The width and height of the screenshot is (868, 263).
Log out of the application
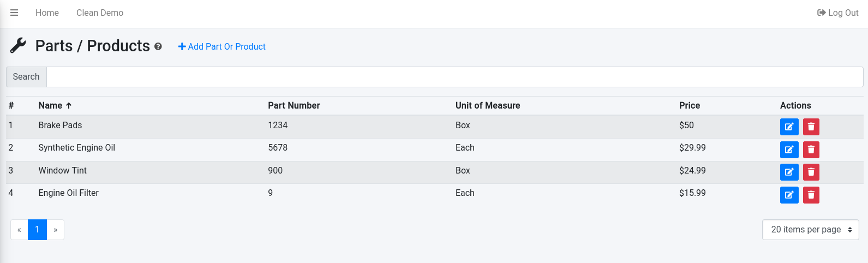[x=837, y=13]
